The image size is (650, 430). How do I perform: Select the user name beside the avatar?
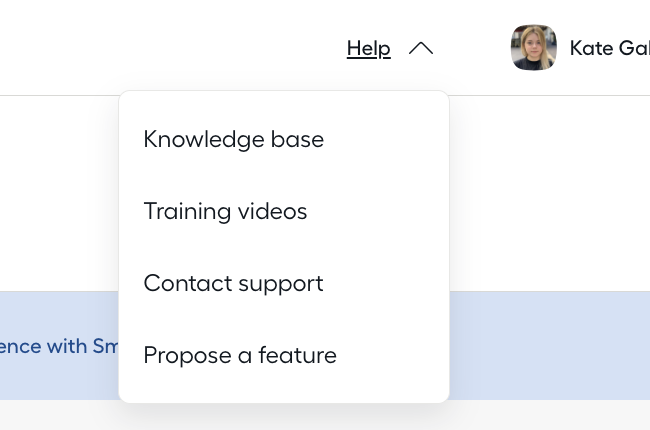609,48
